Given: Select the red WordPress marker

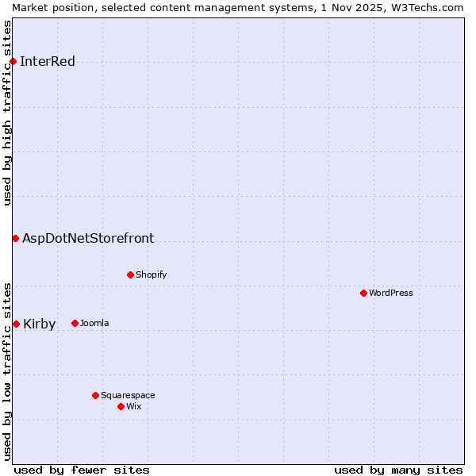Looking at the screenshot, I should pos(363,293).
